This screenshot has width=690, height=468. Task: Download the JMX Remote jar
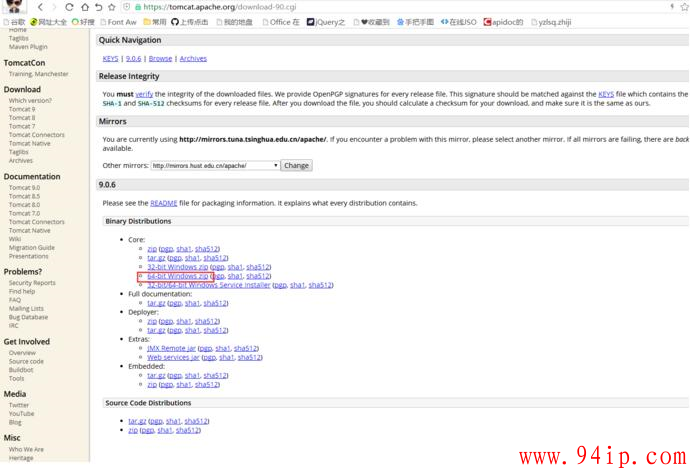tap(172, 348)
